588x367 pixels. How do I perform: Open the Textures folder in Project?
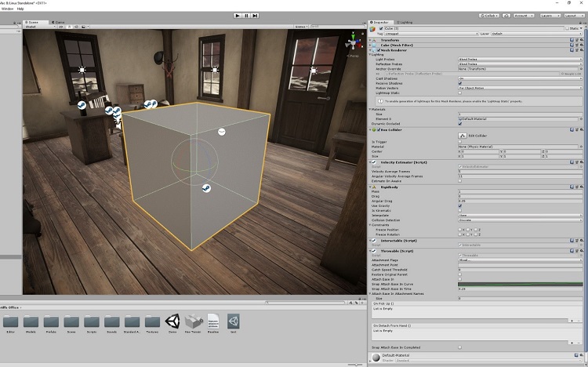[x=152, y=322]
